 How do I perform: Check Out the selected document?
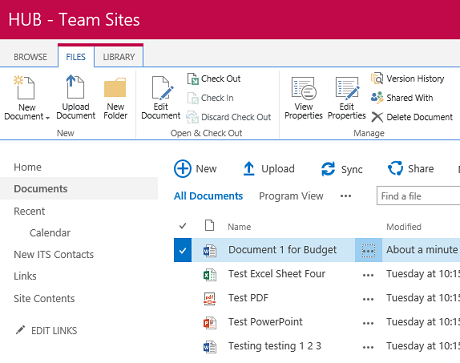[214, 79]
